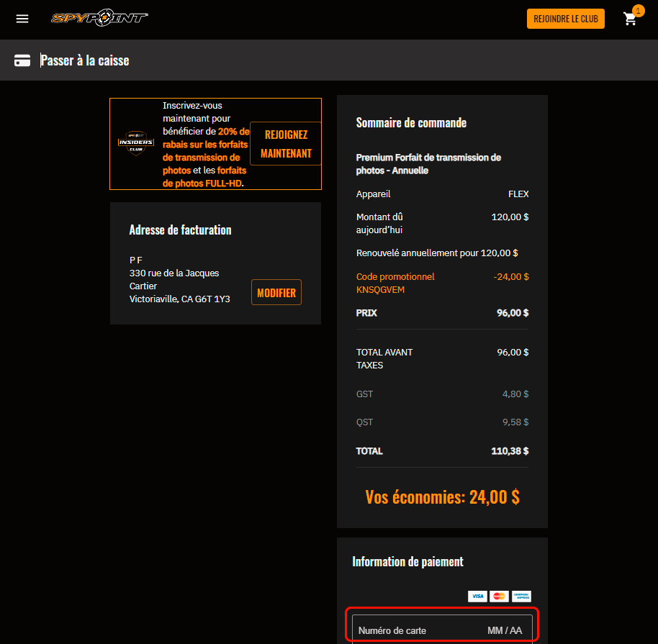
Task: Click the FLEX device value
Action: [x=518, y=194]
